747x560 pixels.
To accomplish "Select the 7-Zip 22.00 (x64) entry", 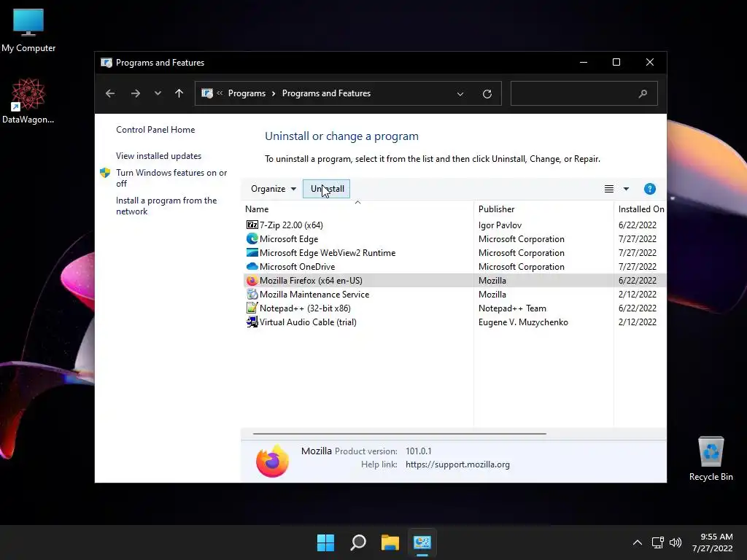I will pyautogui.click(x=291, y=225).
